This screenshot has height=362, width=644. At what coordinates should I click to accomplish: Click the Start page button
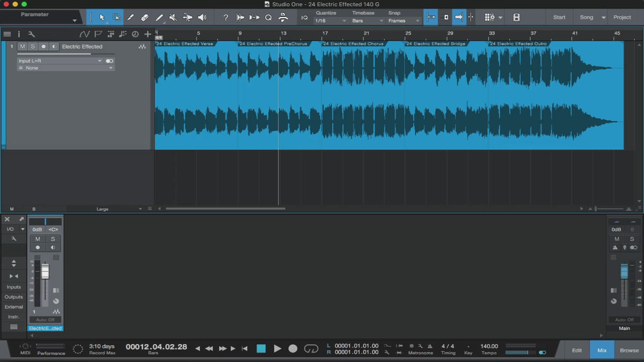[x=559, y=17]
